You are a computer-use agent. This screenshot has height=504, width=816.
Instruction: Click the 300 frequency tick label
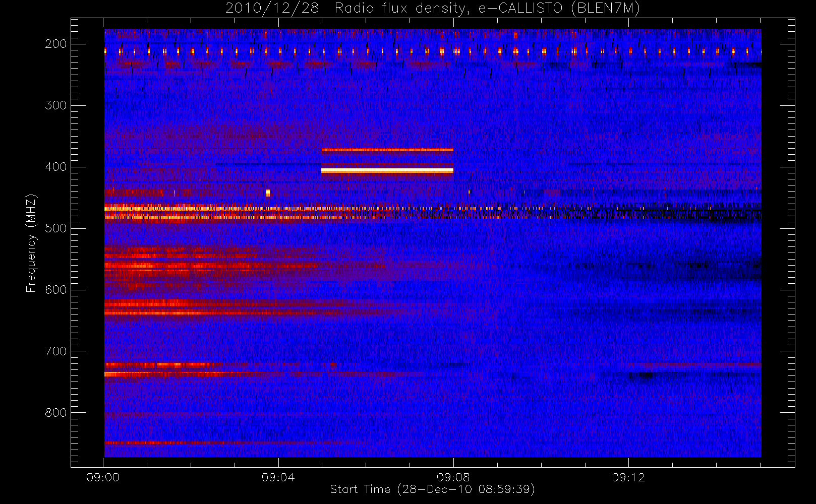(56, 105)
